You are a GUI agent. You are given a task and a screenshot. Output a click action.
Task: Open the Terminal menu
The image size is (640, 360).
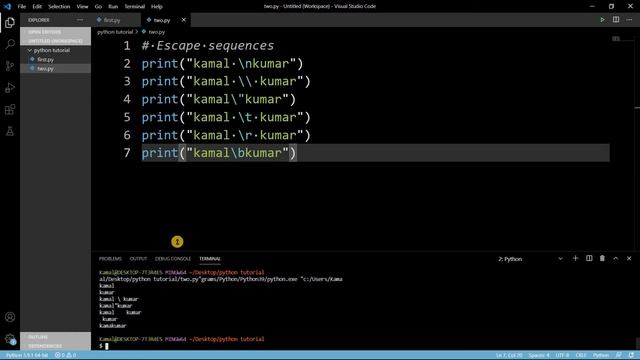click(x=135, y=7)
